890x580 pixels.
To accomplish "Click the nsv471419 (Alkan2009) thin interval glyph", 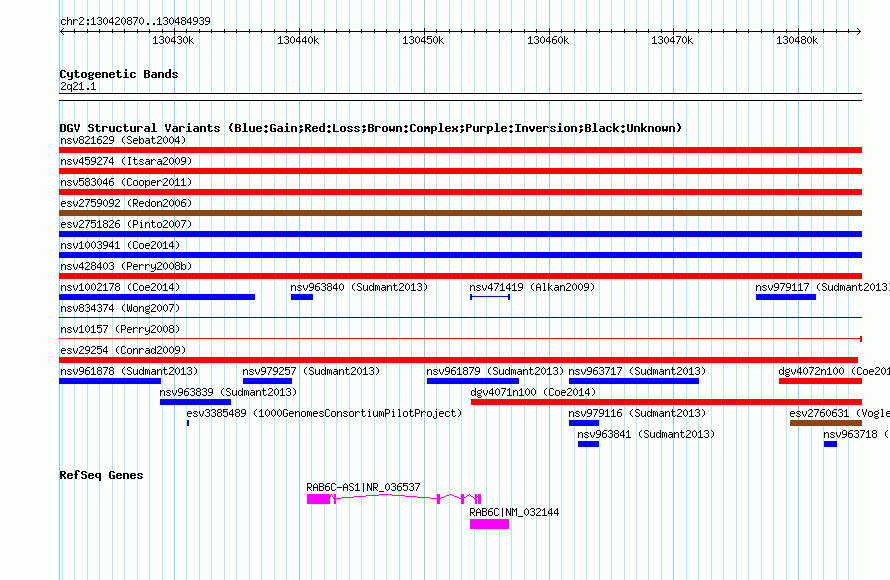I will tap(490, 297).
